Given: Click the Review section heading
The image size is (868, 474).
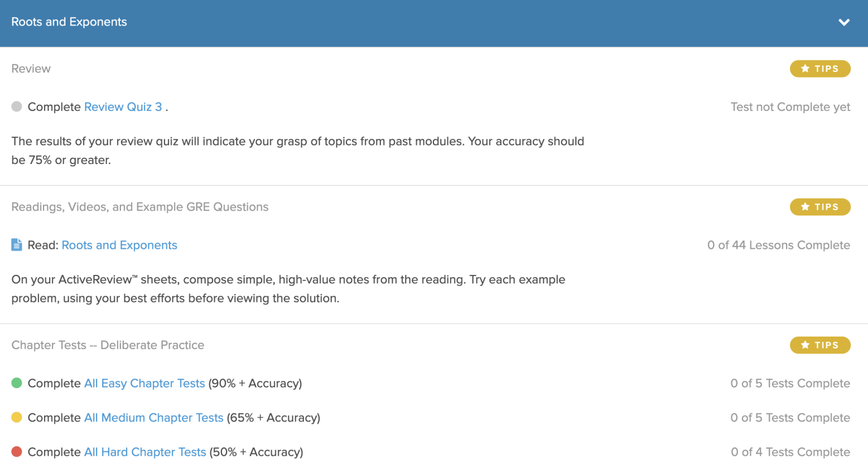Looking at the screenshot, I should coord(31,68).
